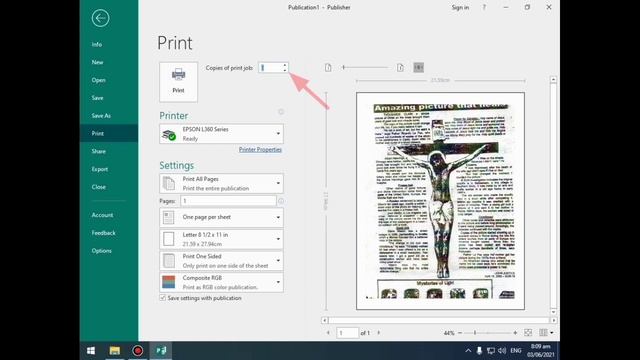Click the Publisher icon in the taskbar
This screenshot has height=360, width=640.
161,351
